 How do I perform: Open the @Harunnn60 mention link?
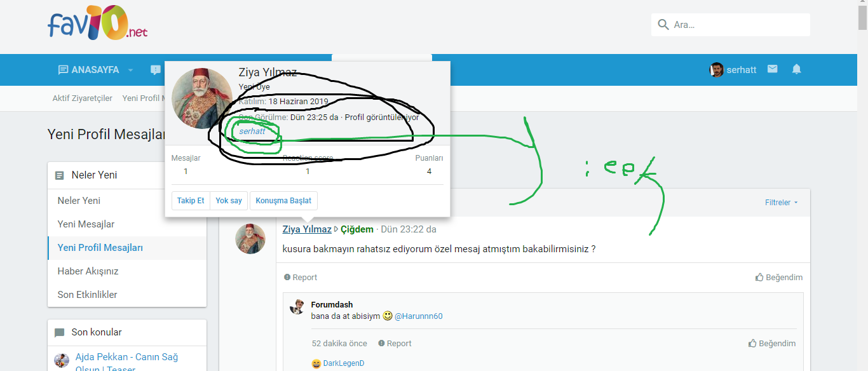(418, 316)
